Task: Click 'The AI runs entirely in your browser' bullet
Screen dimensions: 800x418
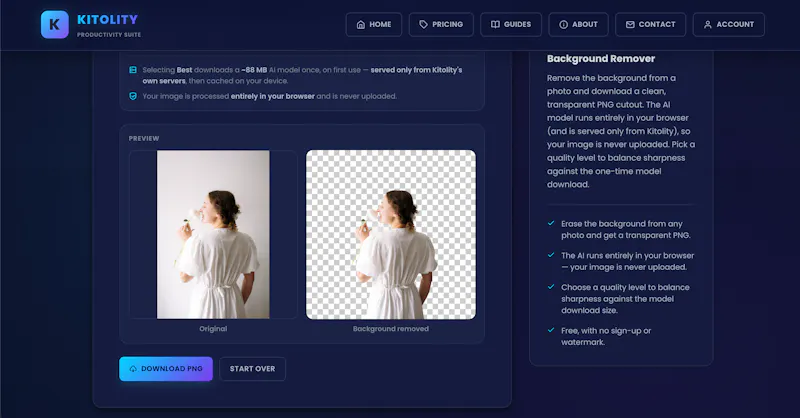Action: (628, 261)
